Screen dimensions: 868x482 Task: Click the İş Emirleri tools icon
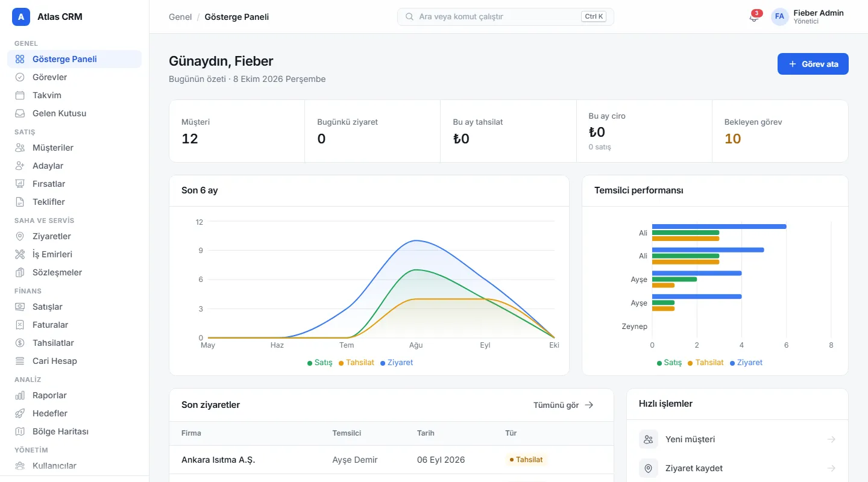pyautogui.click(x=20, y=254)
